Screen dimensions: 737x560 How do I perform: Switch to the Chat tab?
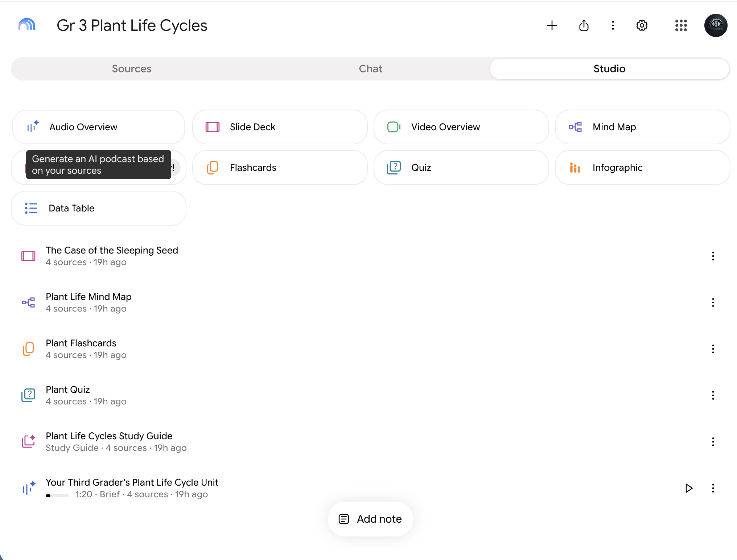tap(370, 69)
